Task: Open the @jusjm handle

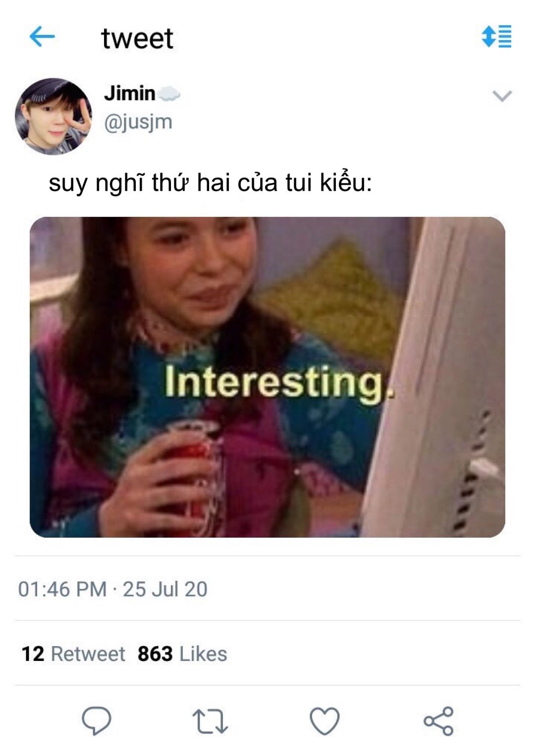Action: (x=138, y=122)
